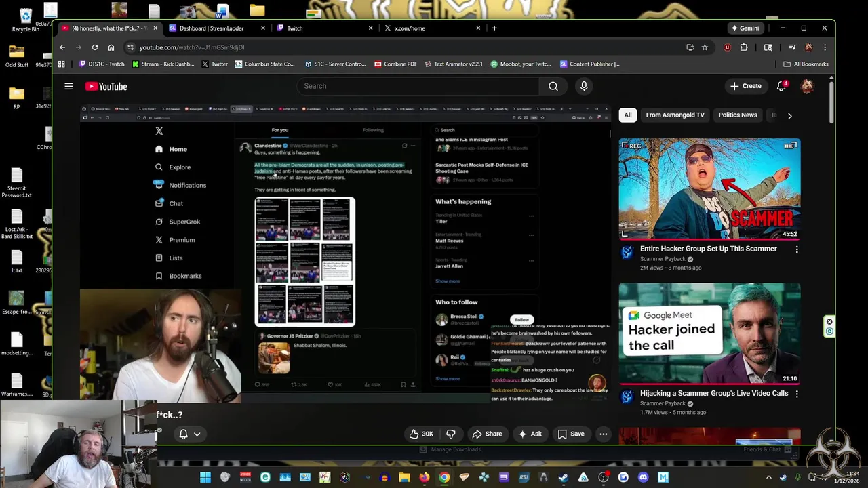Image resolution: width=868 pixels, height=488 pixels.
Task: Show hidden system tray icons
Action: pos(768,477)
